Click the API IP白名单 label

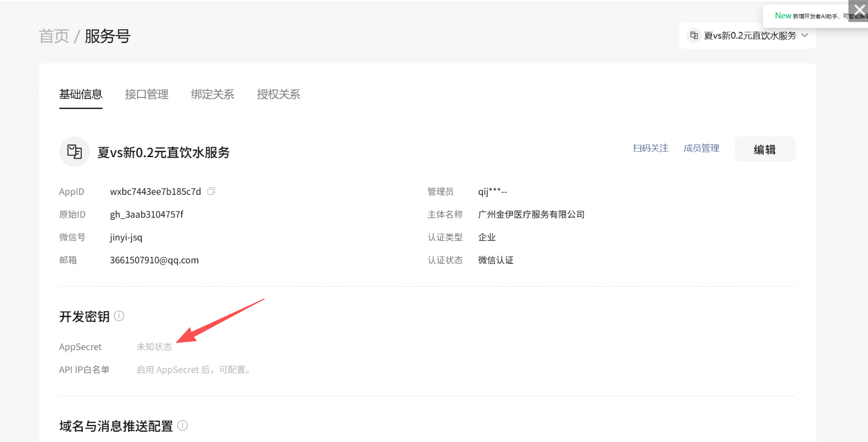click(84, 370)
